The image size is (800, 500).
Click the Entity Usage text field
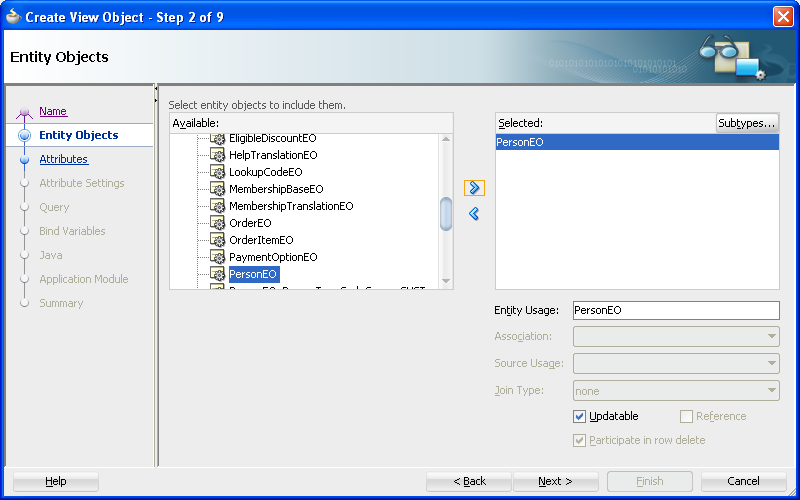(676, 310)
